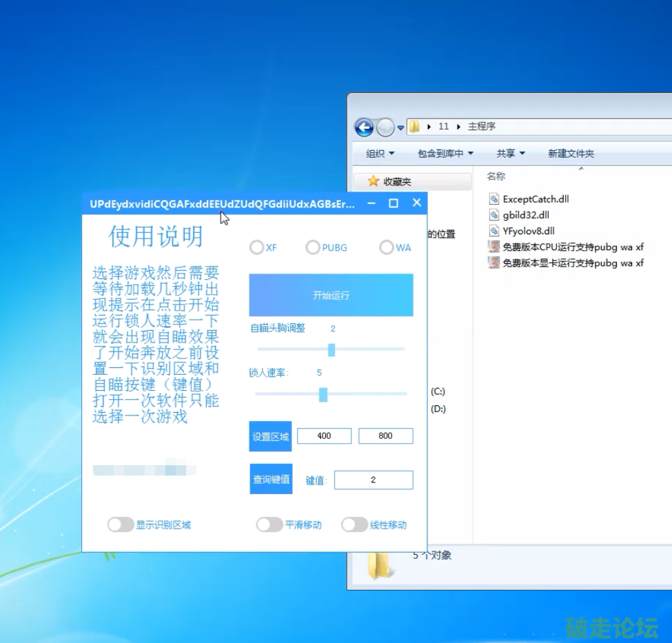
Task: Click the 新建文件夹 toolbar item
Action: tap(571, 154)
